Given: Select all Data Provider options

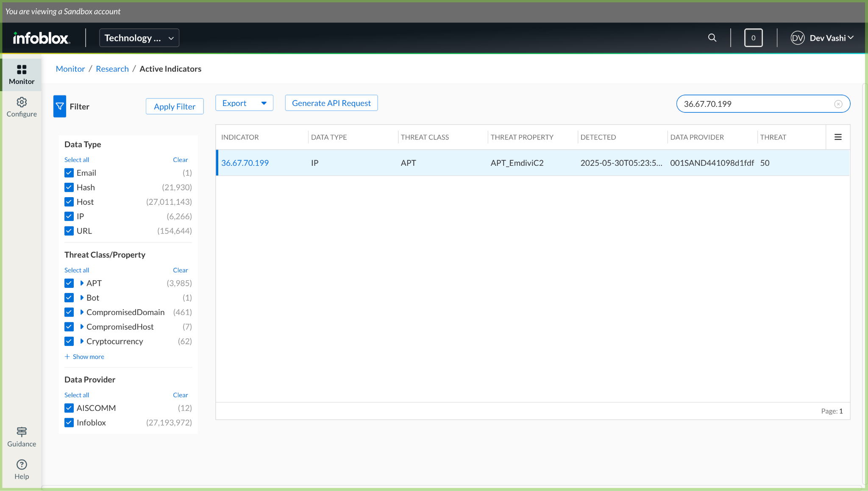Looking at the screenshot, I should point(77,395).
